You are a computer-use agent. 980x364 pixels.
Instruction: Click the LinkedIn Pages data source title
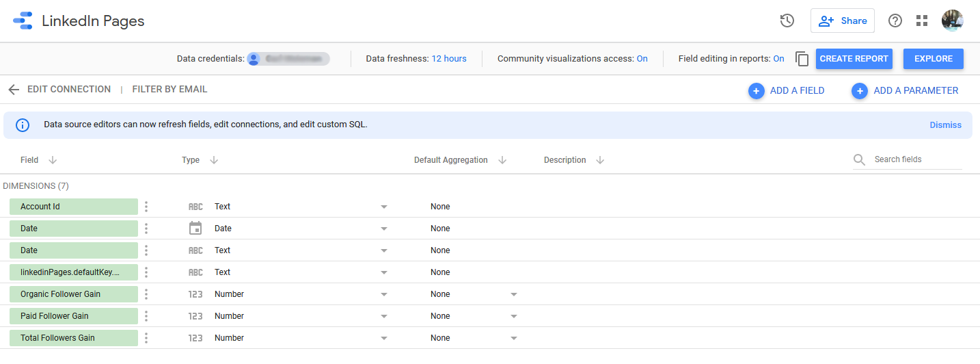[93, 21]
